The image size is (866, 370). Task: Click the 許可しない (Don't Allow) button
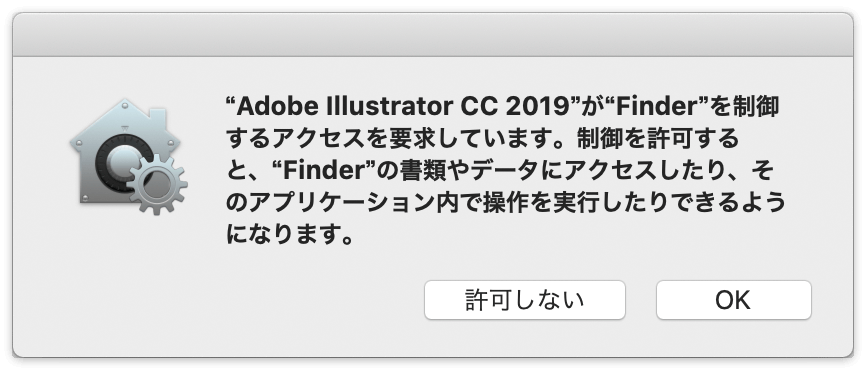(525, 300)
